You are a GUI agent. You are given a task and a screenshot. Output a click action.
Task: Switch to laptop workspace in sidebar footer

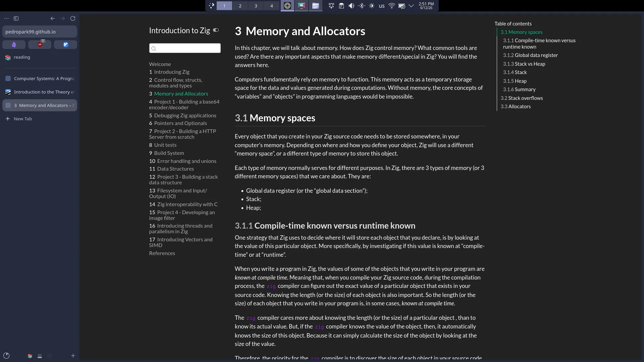[x=40, y=356]
